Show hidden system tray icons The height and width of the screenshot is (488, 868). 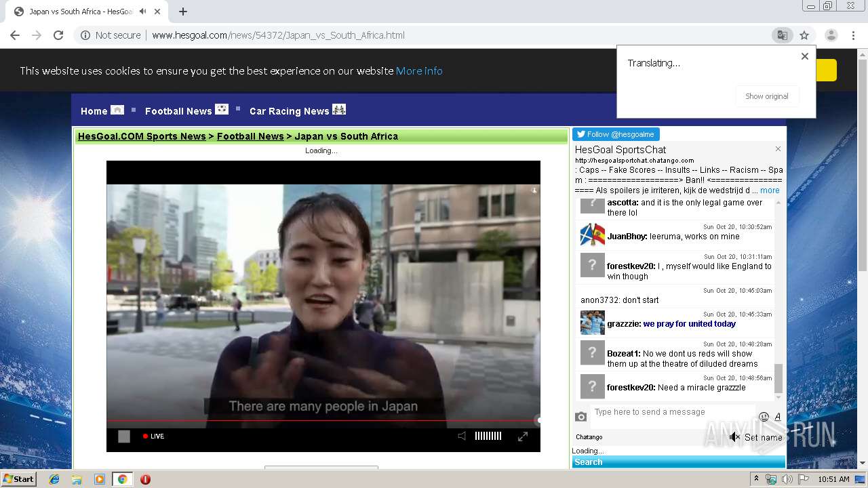(756, 479)
